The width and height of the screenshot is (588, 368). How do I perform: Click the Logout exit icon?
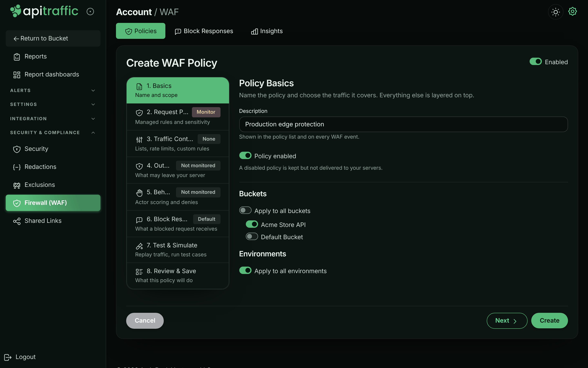point(8,357)
